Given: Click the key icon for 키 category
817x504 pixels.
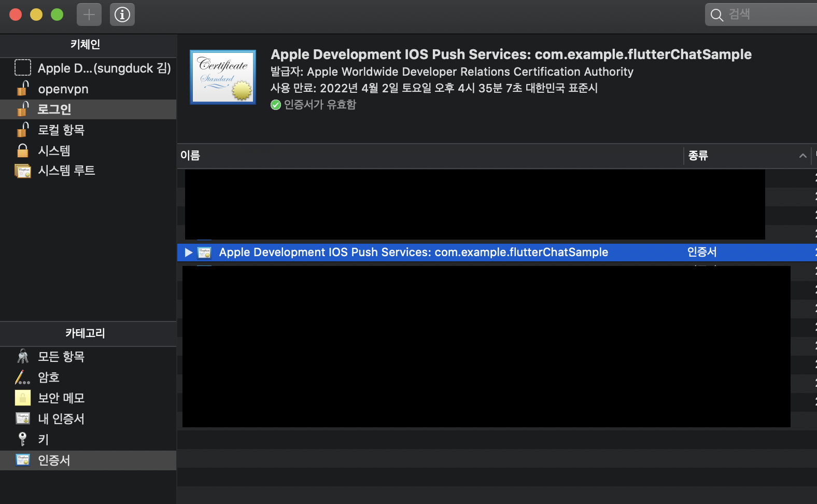Looking at the screenshot, I should coord(23,439).
